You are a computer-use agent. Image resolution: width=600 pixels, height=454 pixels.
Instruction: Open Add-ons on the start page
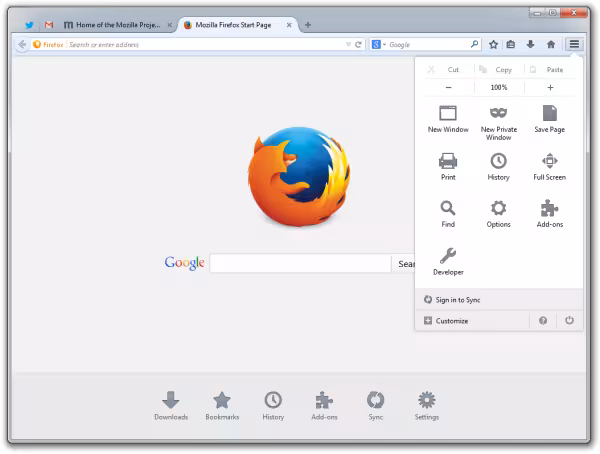[324, 406]
